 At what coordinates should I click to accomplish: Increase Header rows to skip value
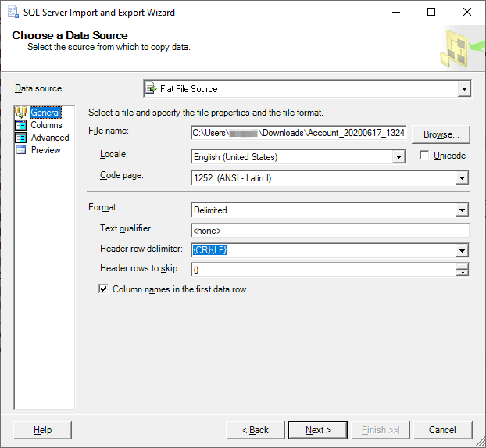pyautogui.click(x=463, y=267)
